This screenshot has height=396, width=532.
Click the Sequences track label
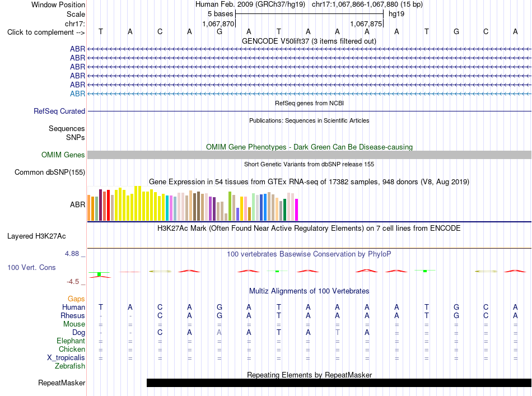pos(67,129)
